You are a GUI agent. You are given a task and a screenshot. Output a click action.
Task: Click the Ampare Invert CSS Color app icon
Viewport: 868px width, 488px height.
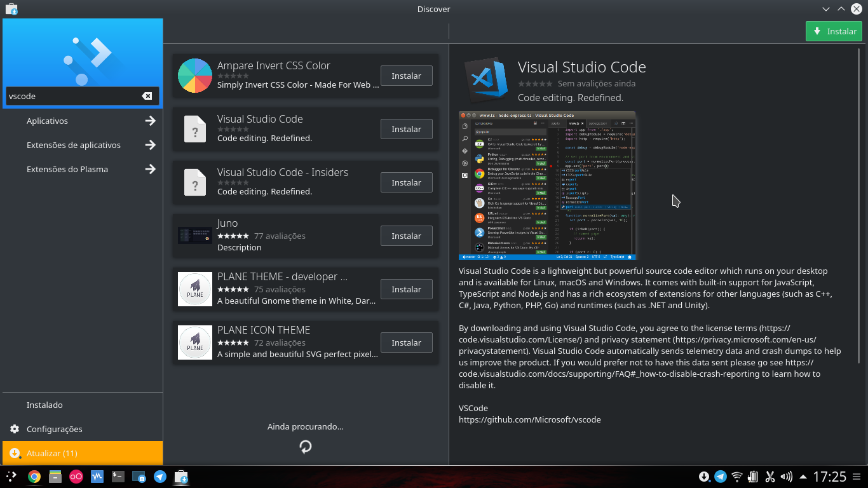pos(195,76)
